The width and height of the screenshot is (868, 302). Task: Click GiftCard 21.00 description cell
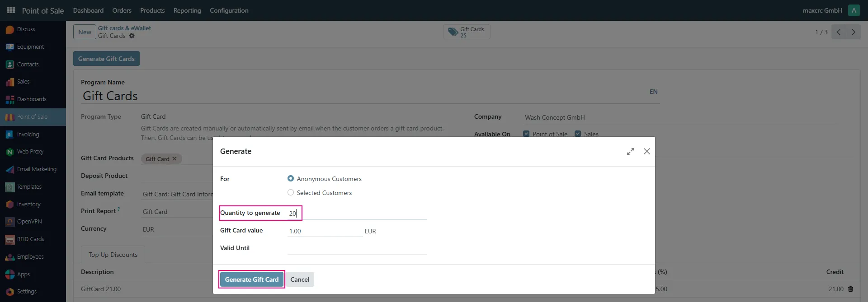pos(100,289)
